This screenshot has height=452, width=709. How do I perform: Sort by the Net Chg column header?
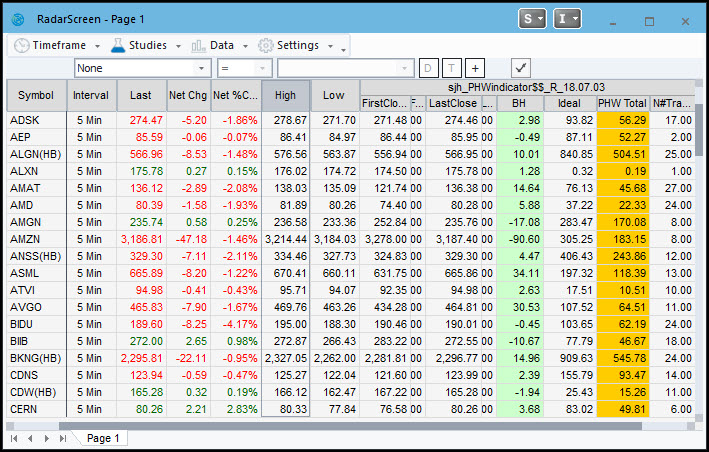[188, 95]
